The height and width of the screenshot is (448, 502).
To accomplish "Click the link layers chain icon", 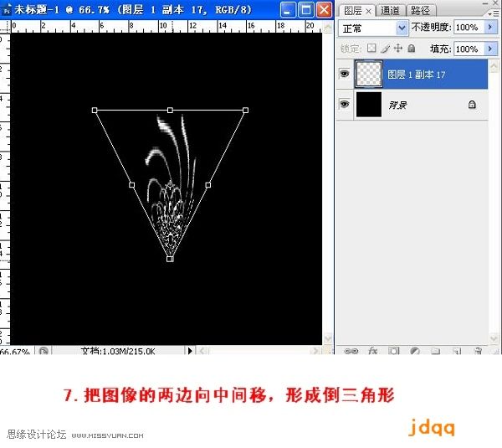I will pyautogui.click(x=351, y=351).
